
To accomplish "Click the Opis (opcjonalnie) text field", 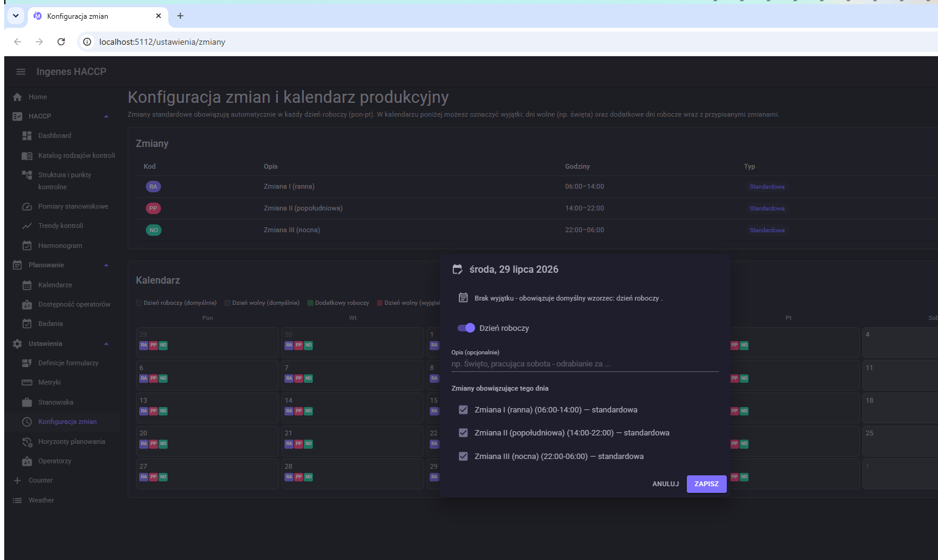I will pyautogui.click(x=585, y=363).
